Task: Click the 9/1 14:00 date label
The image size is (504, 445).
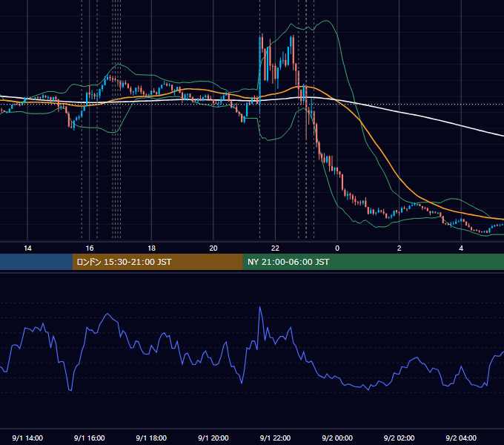Action: click(x=27, y=438)
